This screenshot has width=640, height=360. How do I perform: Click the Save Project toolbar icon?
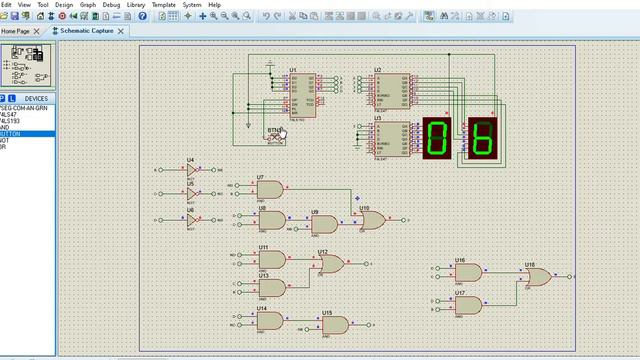(15, 16)
